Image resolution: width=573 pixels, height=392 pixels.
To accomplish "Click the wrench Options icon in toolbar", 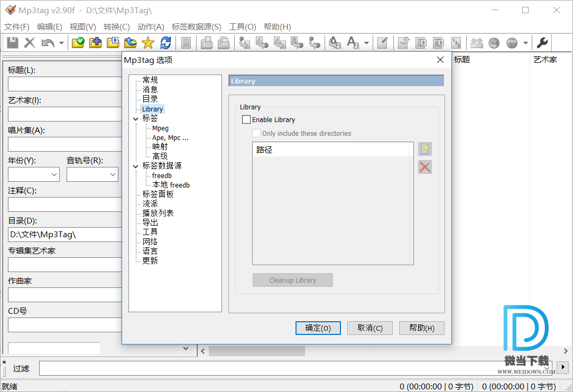I will pyautogui.click(x=542, y=43).
